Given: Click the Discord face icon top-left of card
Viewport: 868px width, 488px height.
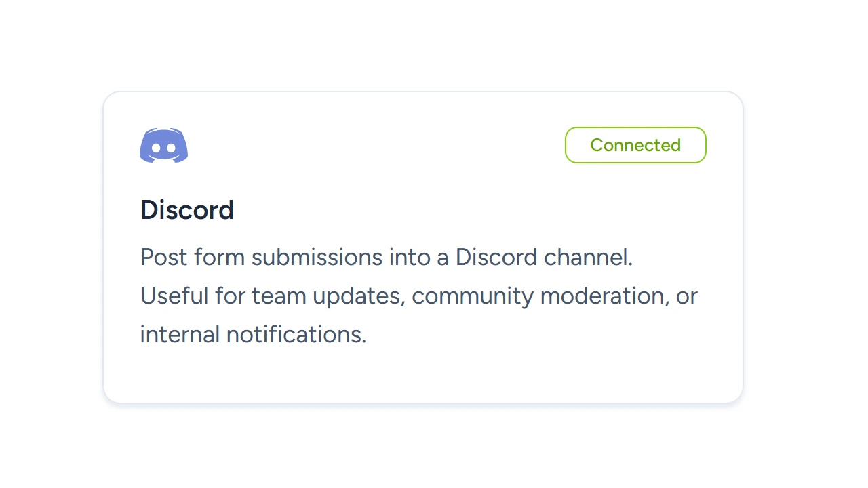Looking at the screenshot, I should [x=163, y=145].
